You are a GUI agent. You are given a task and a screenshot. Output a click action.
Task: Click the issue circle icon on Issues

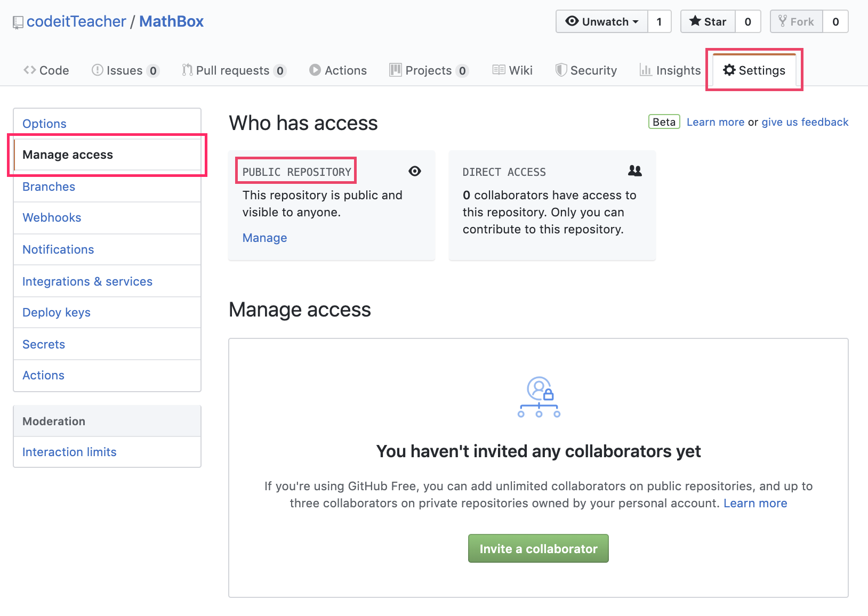(x=97, y=70)
